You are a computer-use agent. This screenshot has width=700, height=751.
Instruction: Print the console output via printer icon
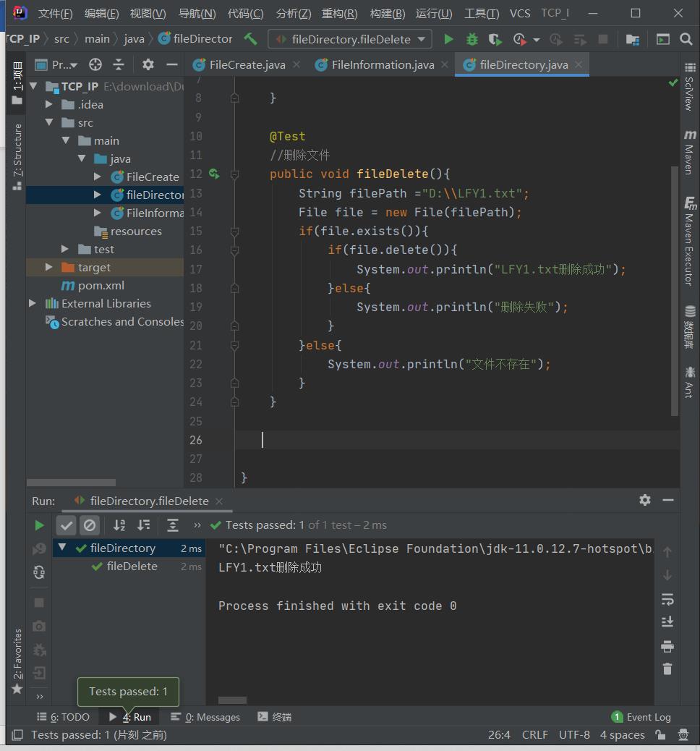click(x=667, y=646)
